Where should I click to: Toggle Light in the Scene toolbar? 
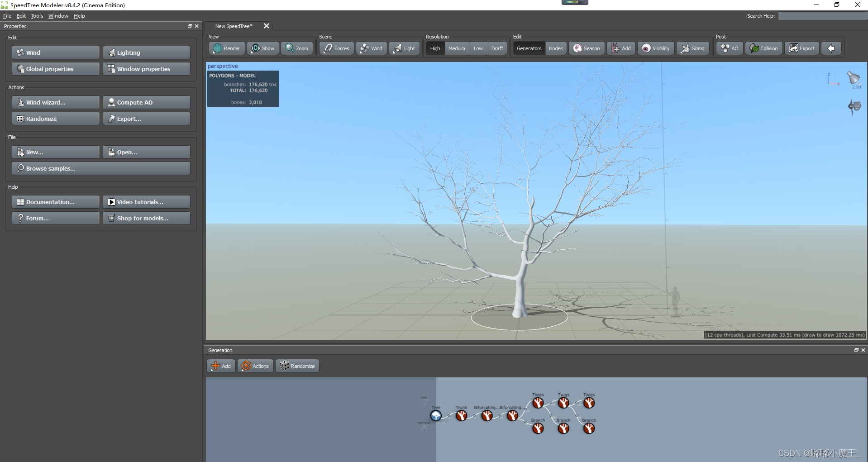coord(405,48)
